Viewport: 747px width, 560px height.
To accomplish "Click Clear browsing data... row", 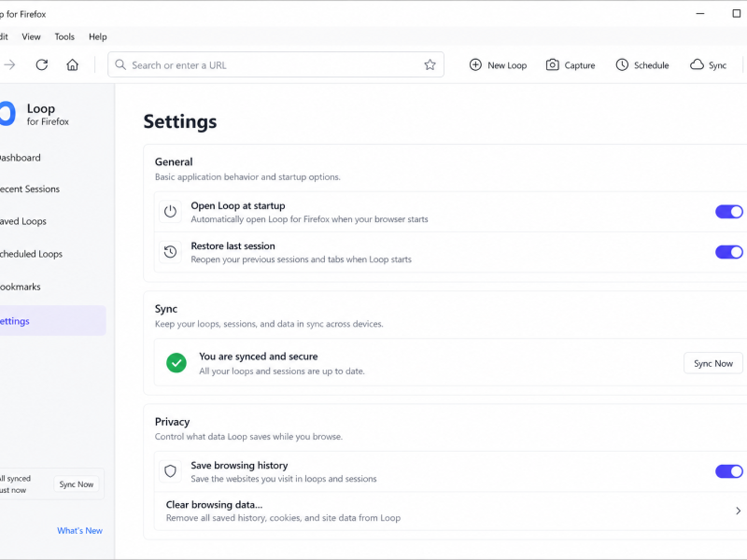I will tap(451, 511).
